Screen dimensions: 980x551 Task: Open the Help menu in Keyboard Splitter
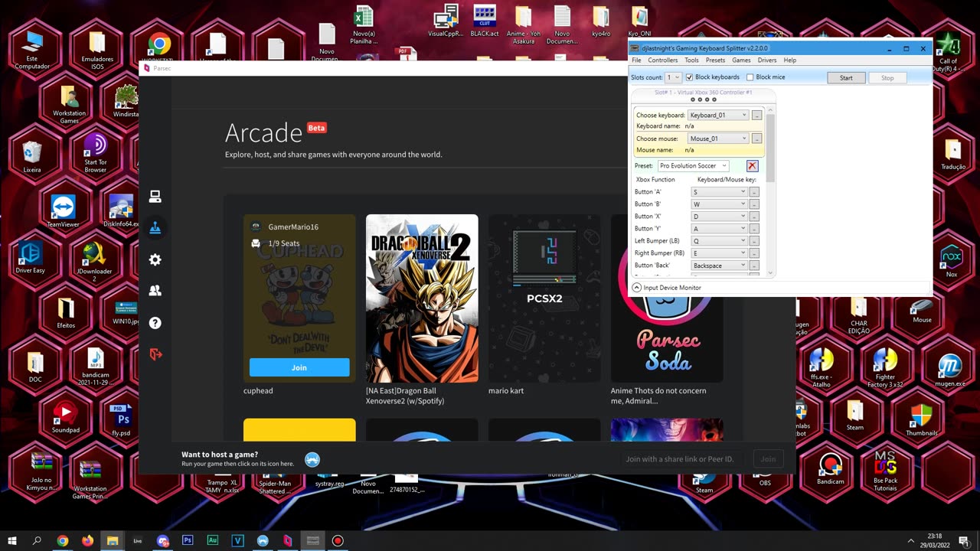coord(790,60)
